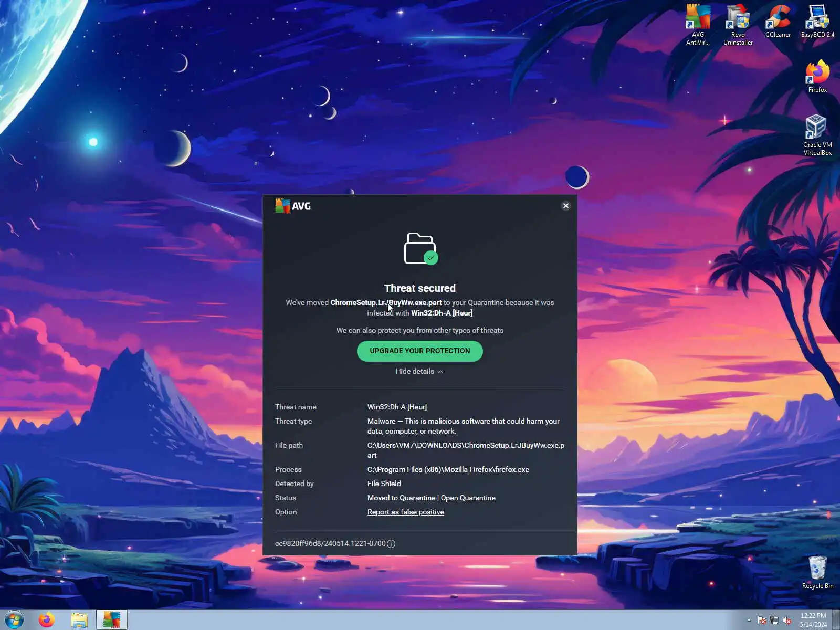Click the 'Moved to Quarantine' status text

point(402,498)
